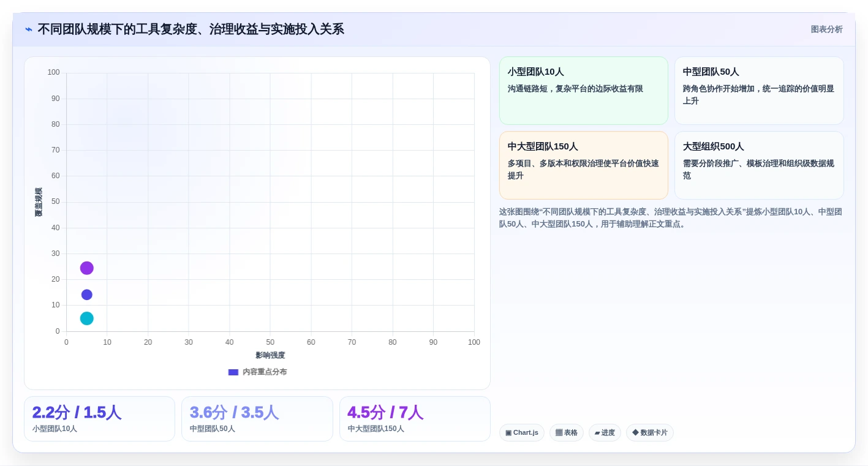Click the x-axis tick label 50
The height and width of the screenshot is (466, 868).
tap(270, 342)
